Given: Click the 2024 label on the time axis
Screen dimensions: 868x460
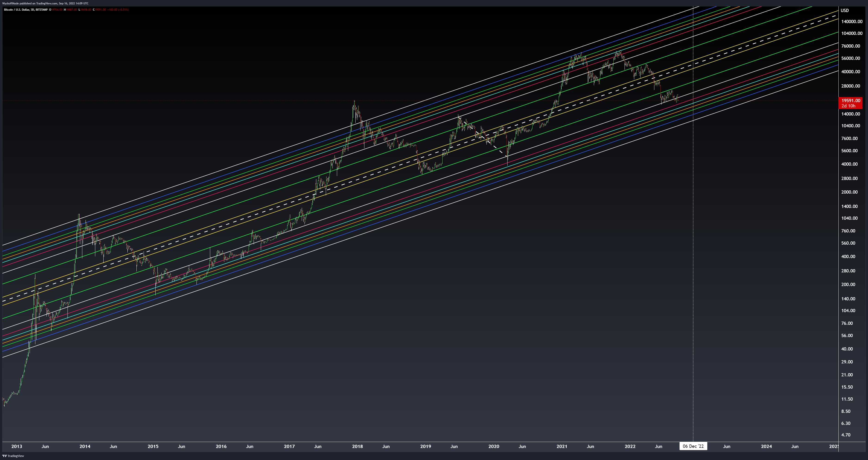Looking at the screenshot, I should click(766, 447).
